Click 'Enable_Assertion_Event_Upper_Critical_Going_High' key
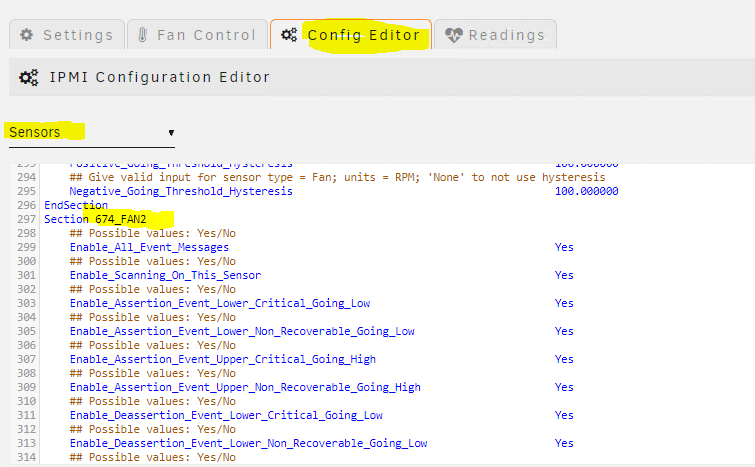Image resolution: width=755 pixels, height=467 pixels. pos(222,359)
